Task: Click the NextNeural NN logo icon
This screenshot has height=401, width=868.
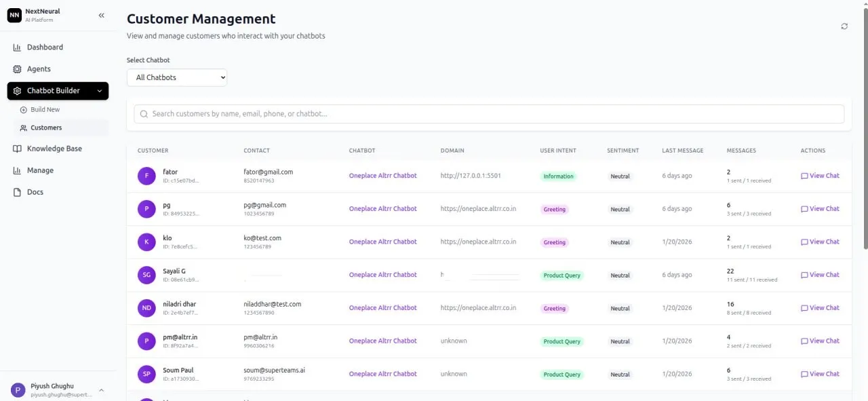Action: click(14, 16)
